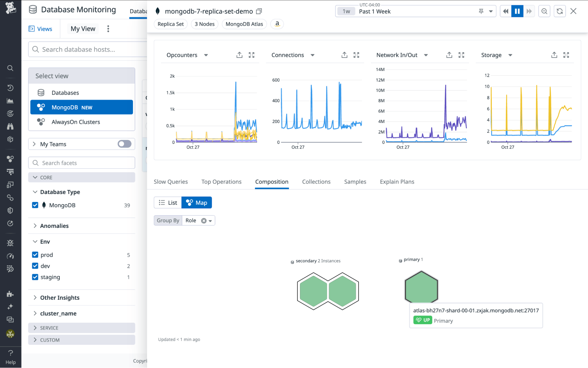Click the export icon on Opcounters graph
588x368 pixels.
tap(239, 55)
